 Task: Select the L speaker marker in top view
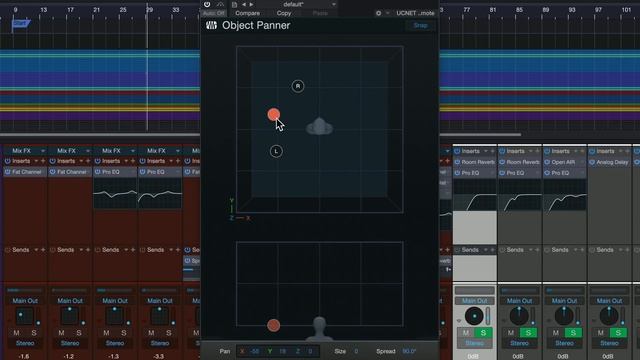click(276, 151)
